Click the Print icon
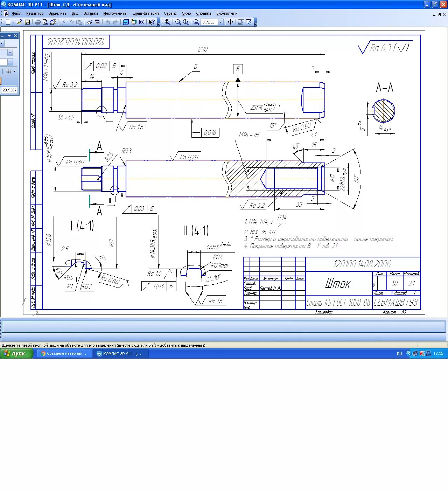Screen dimensions: 448x491 click(x=38, y=22)
